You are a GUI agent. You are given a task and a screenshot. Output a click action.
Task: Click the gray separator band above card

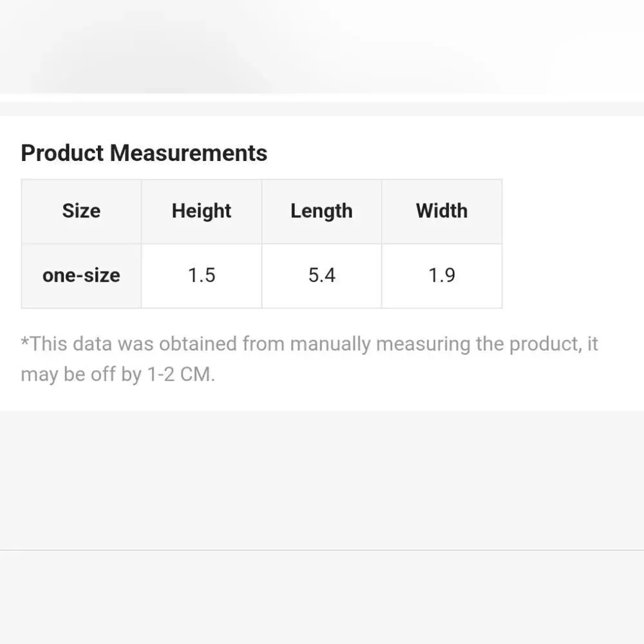322,109
